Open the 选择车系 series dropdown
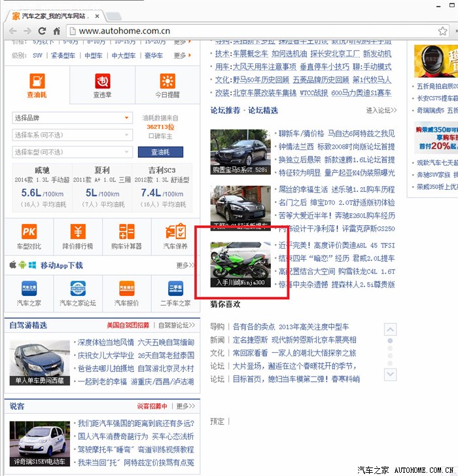 click(72, 135)
